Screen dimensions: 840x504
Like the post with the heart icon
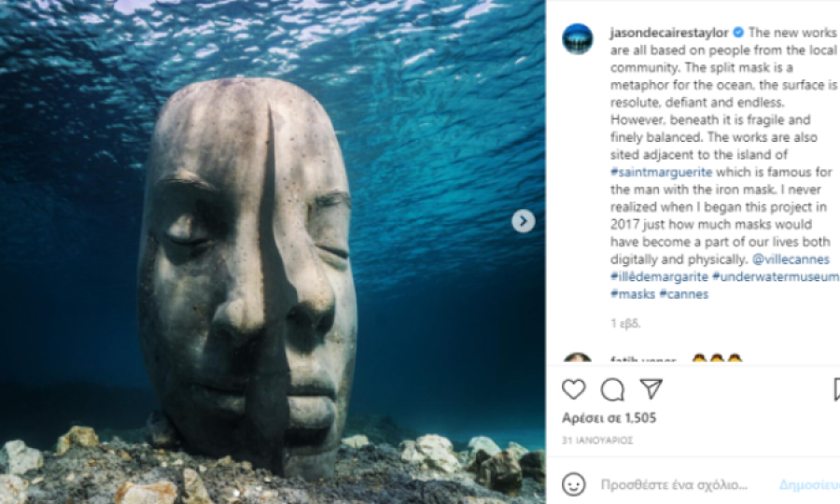click(573, 389)
